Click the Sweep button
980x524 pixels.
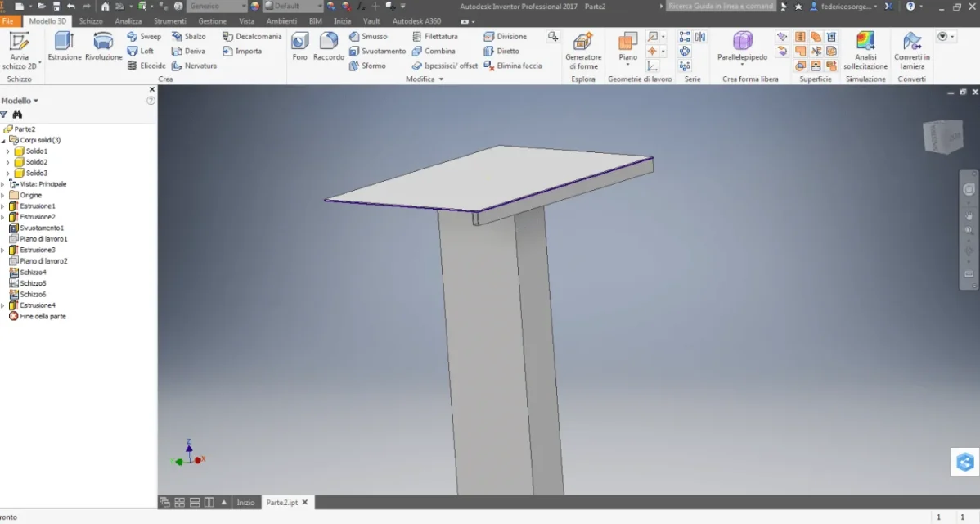click(x=144, y=36)
